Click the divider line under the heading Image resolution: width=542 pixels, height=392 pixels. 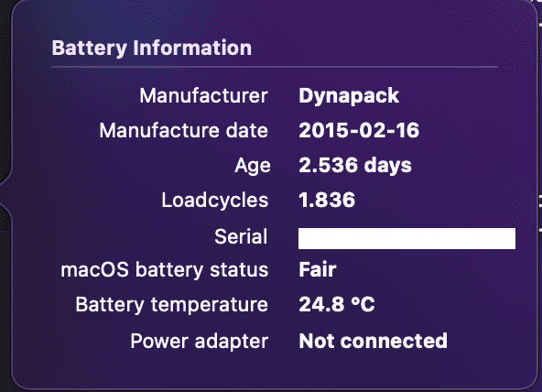[x=275, y=67]
